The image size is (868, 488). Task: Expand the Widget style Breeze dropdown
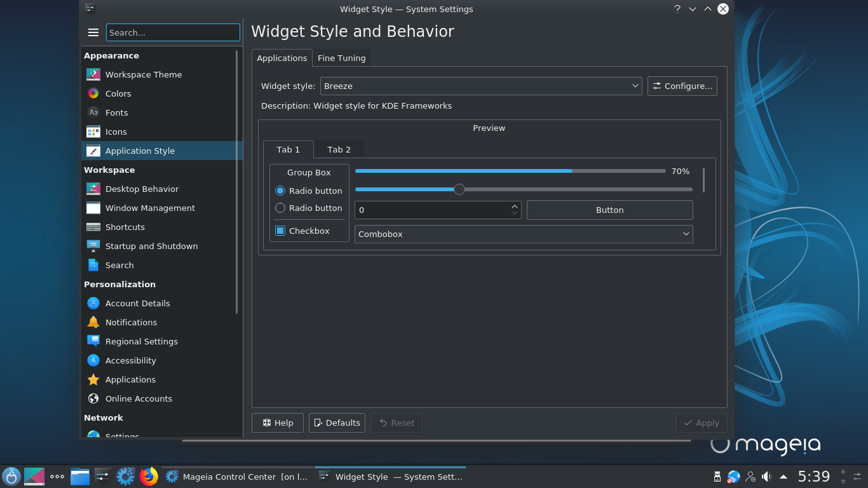(x=481, y=86)
